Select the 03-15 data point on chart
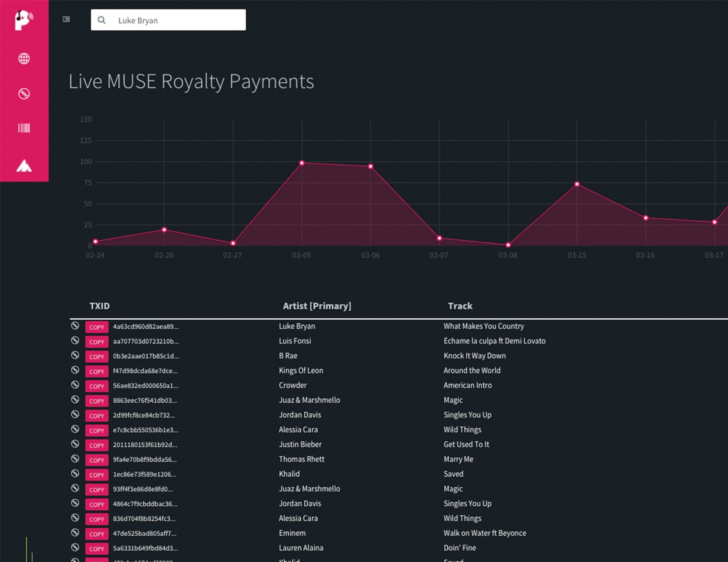The width and height of the screenshot is (728, 562). coord(577,184)
